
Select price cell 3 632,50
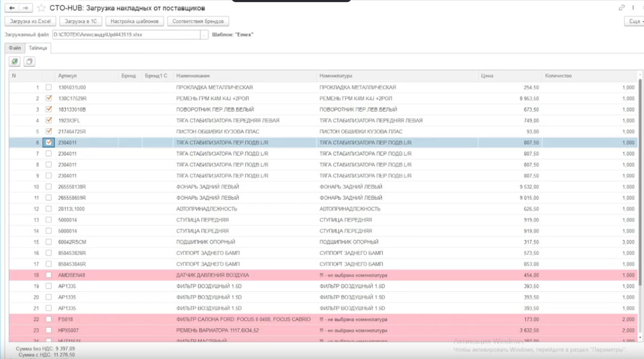(x=510, y=330)
